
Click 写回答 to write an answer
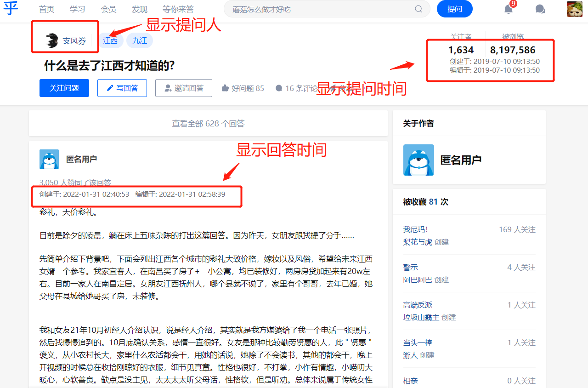(122, 88)
